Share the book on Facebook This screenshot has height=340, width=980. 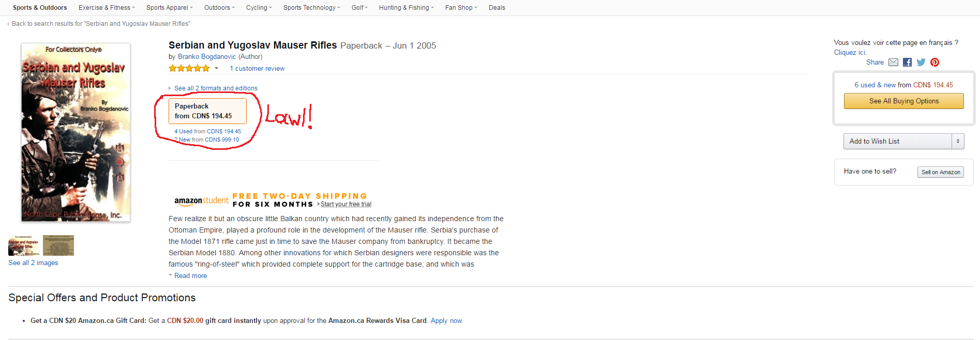(907, 63)
